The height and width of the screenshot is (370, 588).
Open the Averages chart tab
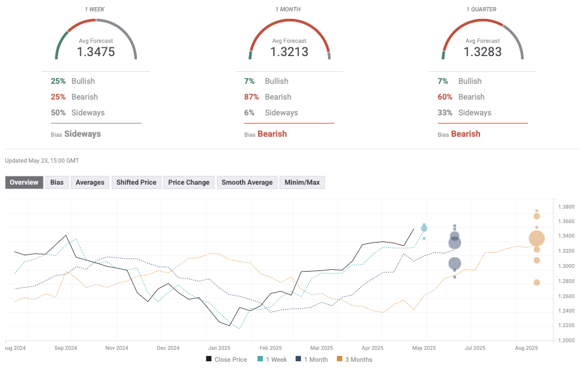[x=90, y=182]
